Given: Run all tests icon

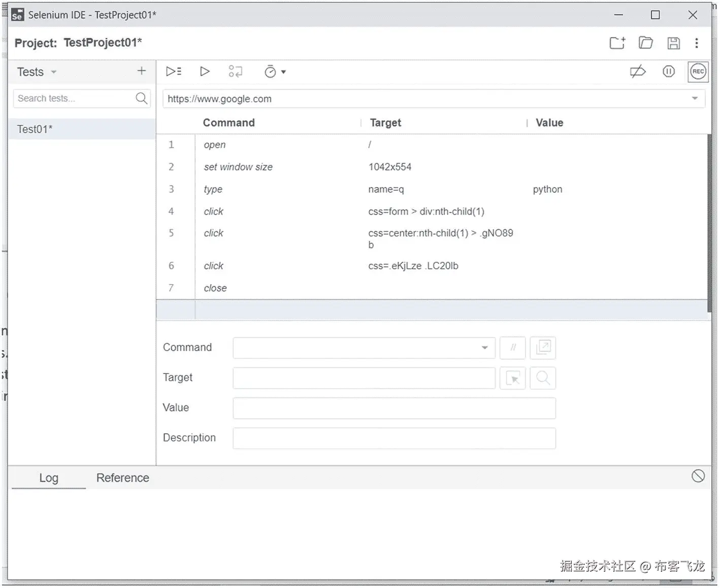Looking at the screenshot, I should [174, 72].
